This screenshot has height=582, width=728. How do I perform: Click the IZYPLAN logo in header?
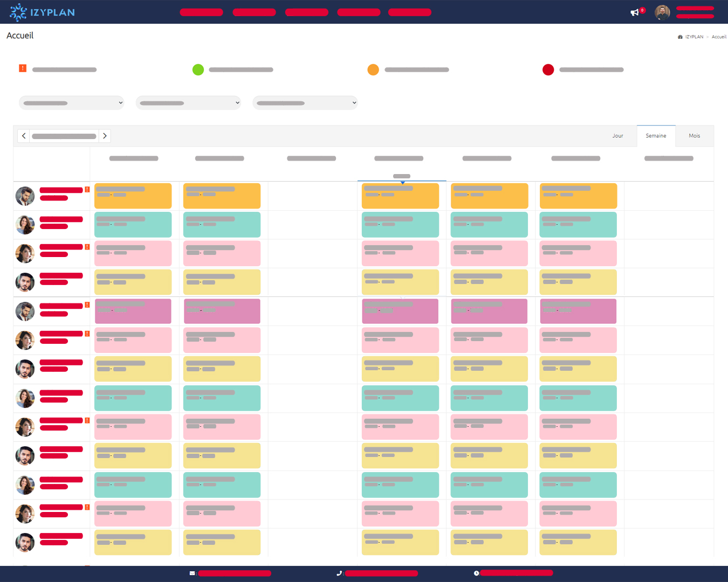point(42,12)
